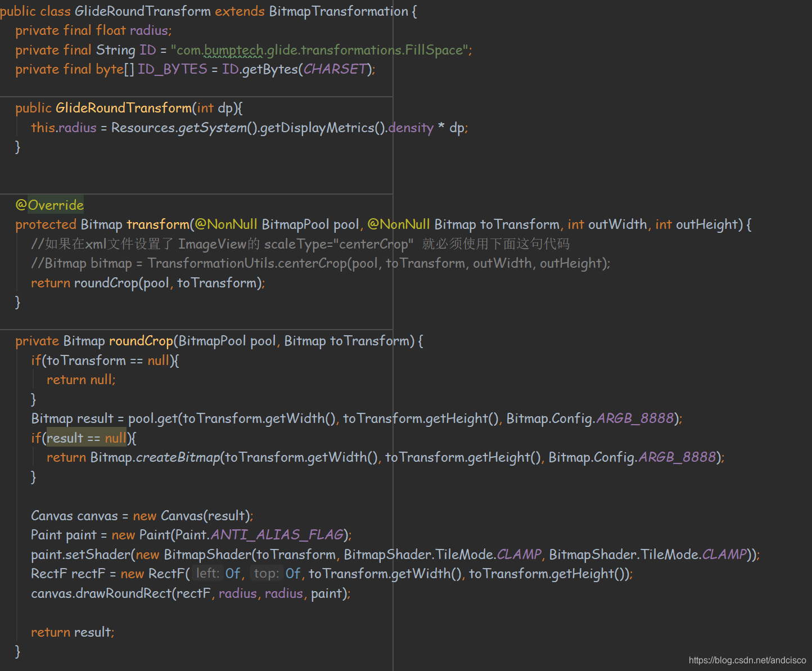Click the if(toTransform == null) condition
812x671 pixels.
click(x=105, y=361)
